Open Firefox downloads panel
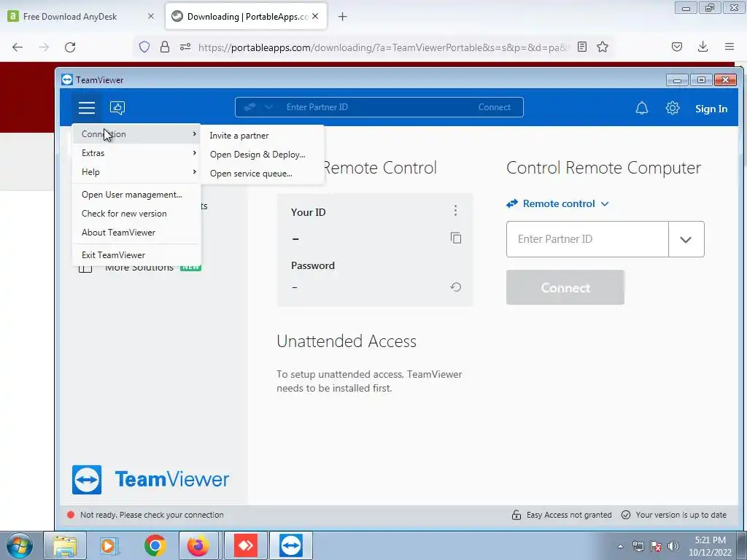Image resolution: width=747 pixels, height=560 pixels. pos(703,47)
